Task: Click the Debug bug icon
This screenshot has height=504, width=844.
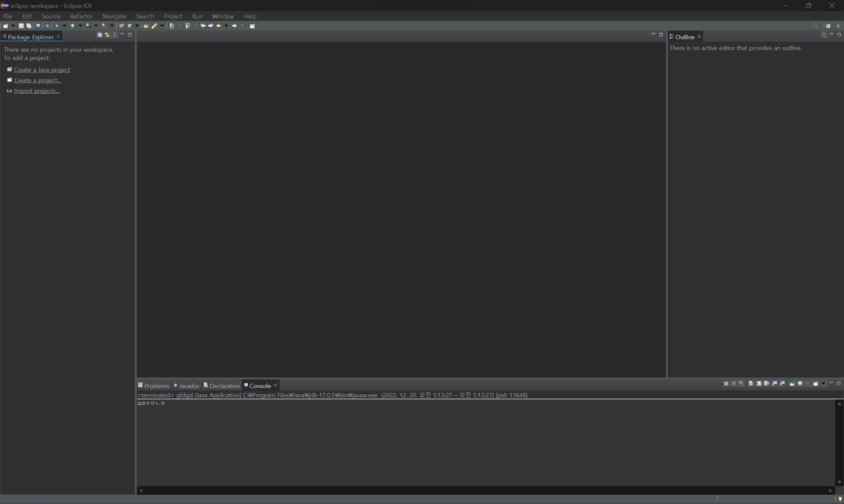Action: tap(57, 26)
